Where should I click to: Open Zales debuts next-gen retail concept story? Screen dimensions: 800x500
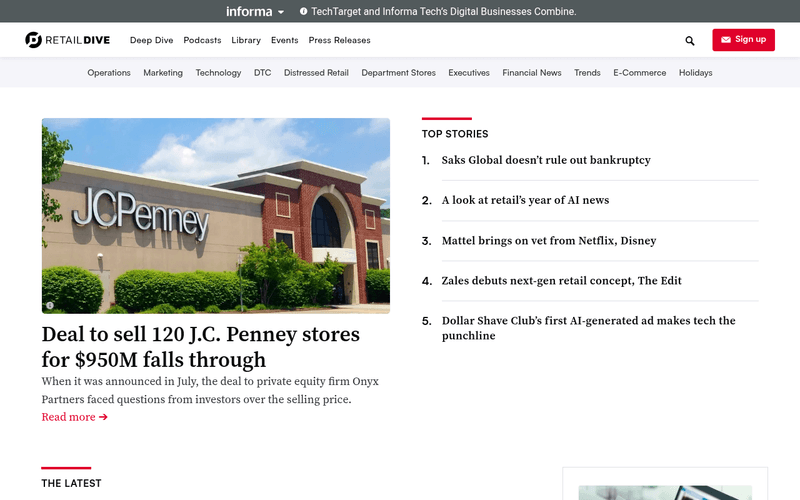click(x=562, y=281)
